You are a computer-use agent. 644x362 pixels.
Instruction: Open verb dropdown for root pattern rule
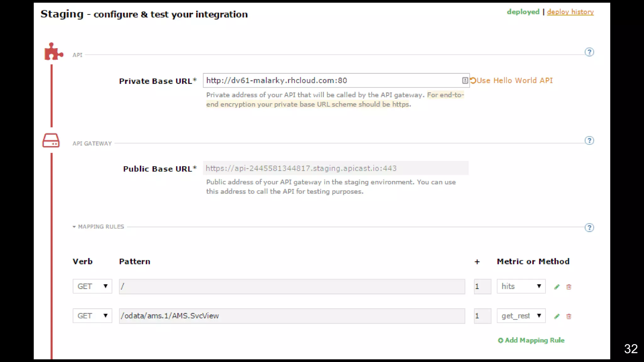[92, 286]
